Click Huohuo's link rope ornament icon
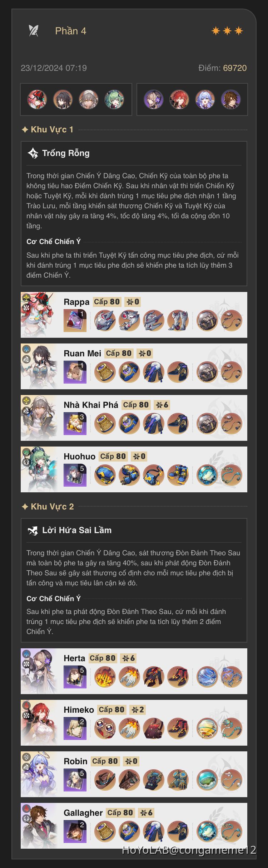Viewport: 268px width, 868px height. tap(231, 475)
